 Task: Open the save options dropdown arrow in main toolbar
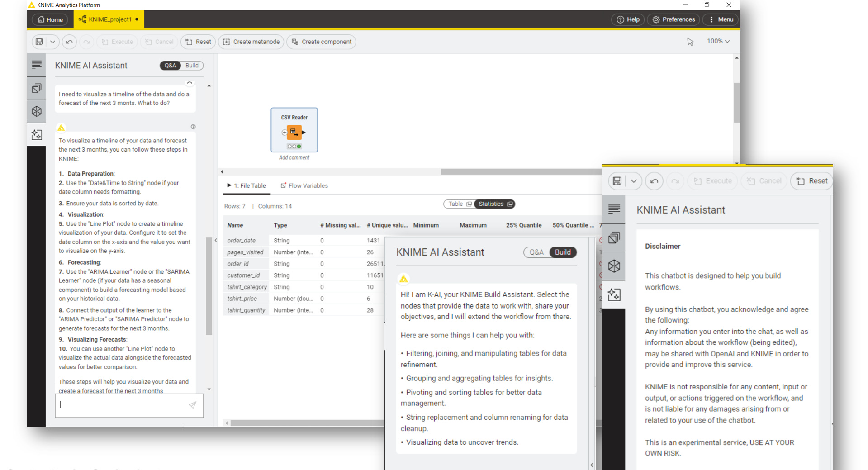click(x=52, y=42)
